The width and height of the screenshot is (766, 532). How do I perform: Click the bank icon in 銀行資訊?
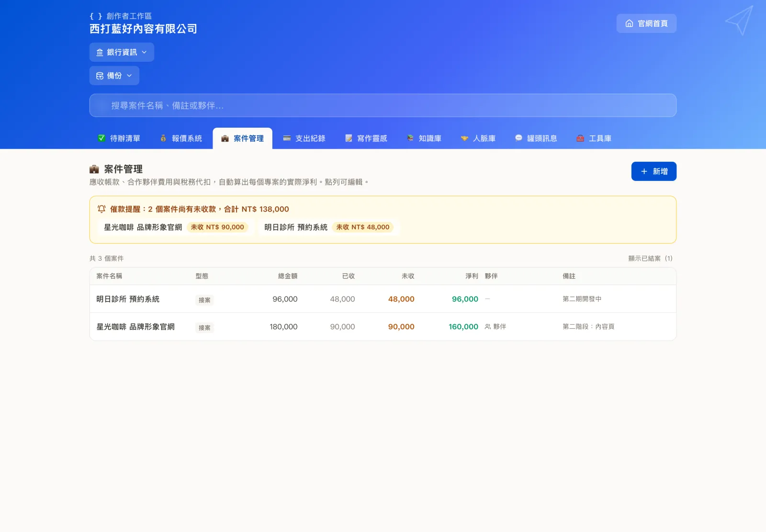(100, 52)
